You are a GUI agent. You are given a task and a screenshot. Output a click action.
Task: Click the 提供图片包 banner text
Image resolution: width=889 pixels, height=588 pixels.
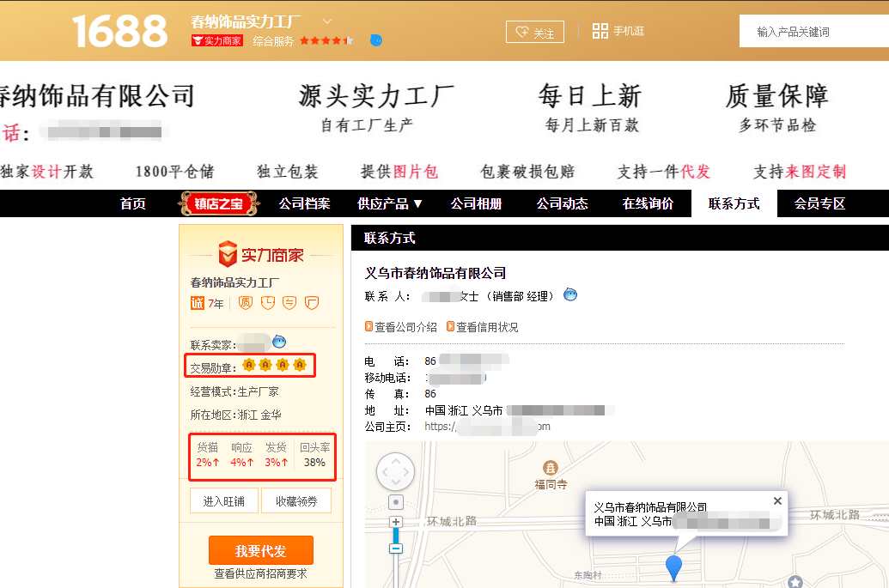tap(399, 172)
